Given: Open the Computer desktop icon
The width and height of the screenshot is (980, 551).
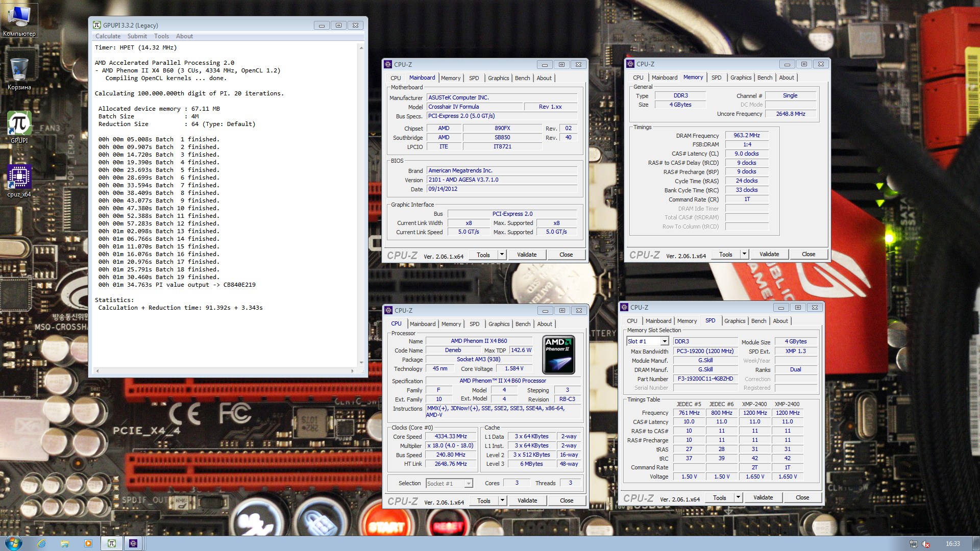Looking at the screenshot, I should pos(19,20).
